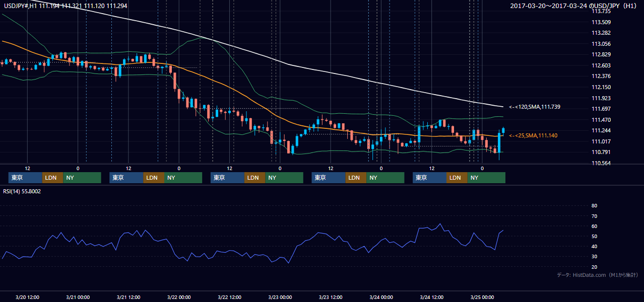Viewport: 644px width, 302px height.
Task: Click the 2017-03-20～2017-03-24 USD/JPY (H1) title
Action: [x=574, y=6]
